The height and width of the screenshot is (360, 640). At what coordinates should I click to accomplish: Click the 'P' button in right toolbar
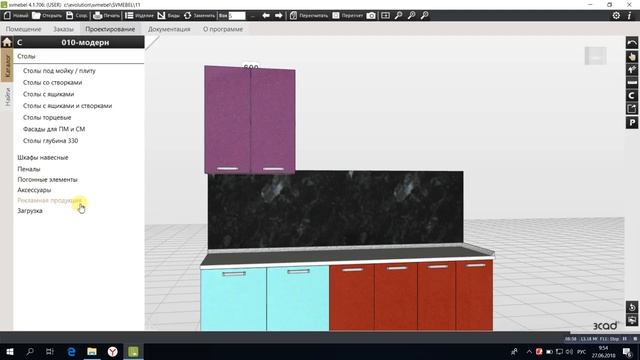(x=632, y=122)
